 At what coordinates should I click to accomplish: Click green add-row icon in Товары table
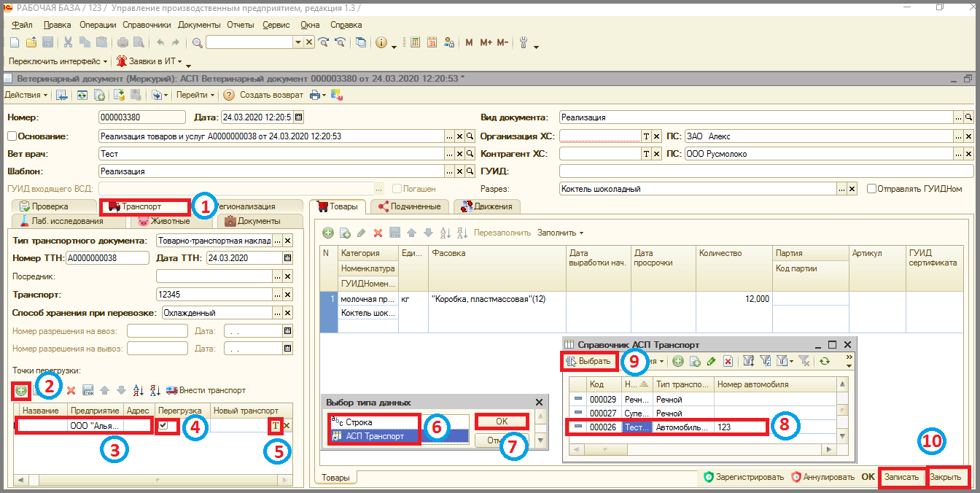[x=328, y=233]
